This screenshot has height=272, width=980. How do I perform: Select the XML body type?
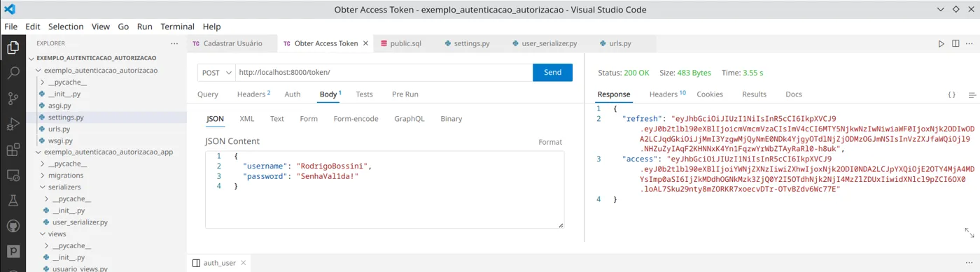(x=246, y=119)
